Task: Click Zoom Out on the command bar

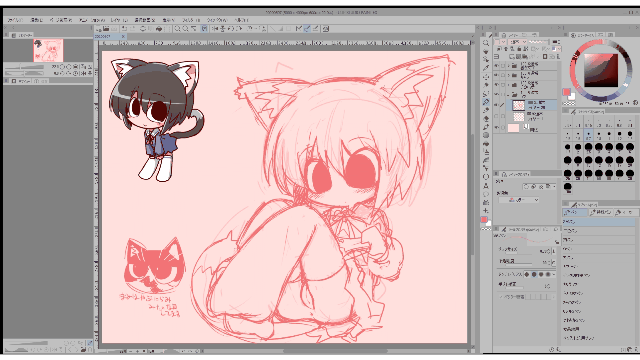Action: pos(186,29)
